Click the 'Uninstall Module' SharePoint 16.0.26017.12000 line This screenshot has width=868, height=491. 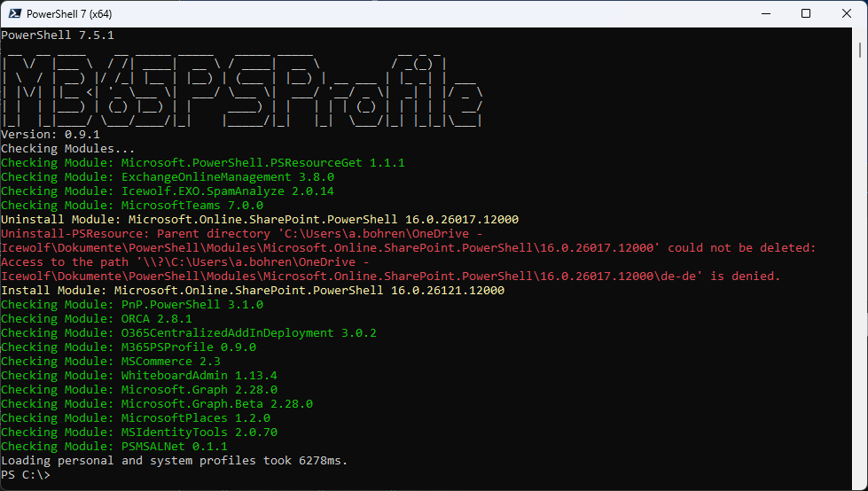pyautogui.click(x=260, y=219)
